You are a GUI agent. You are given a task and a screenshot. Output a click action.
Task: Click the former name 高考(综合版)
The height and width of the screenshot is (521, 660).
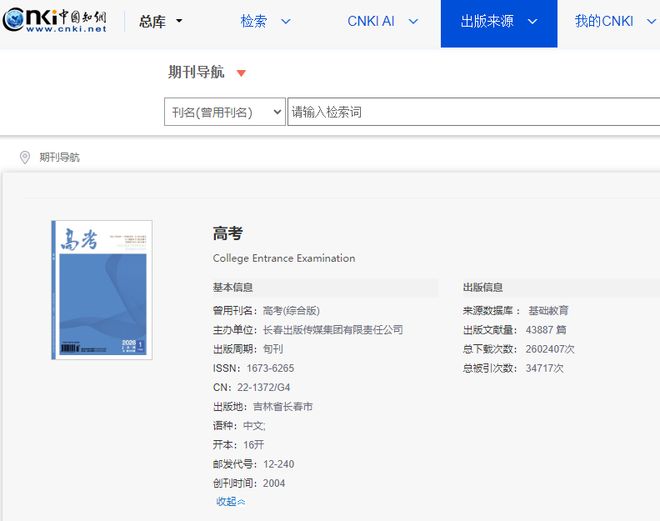[291, 311]
